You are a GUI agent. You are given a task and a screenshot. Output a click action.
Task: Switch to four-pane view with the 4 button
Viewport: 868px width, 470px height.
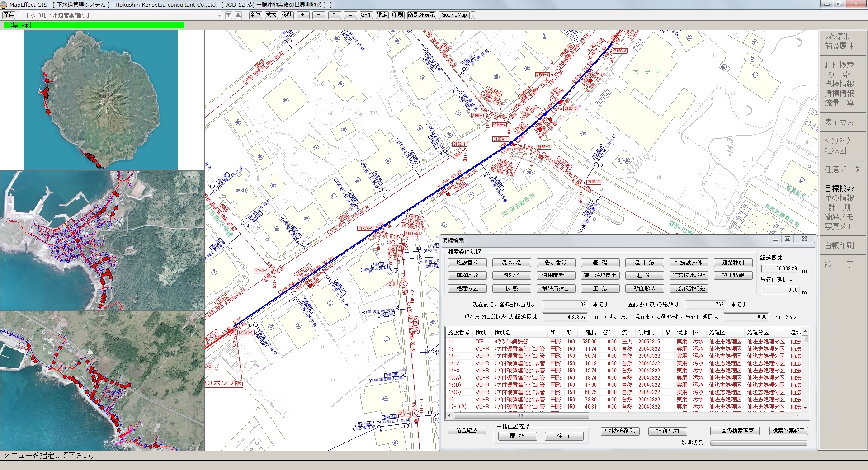tap(350, 15)
